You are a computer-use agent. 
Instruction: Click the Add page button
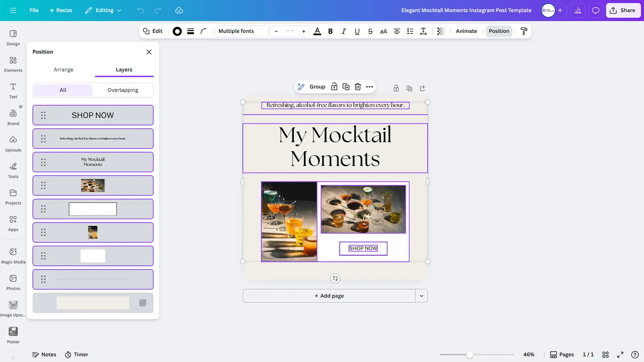tap(329, 296)
